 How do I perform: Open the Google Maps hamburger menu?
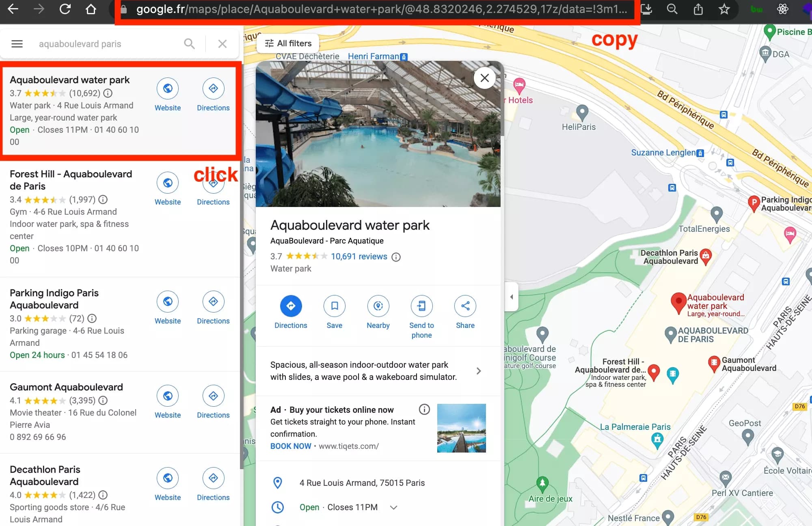coord(17,43)
